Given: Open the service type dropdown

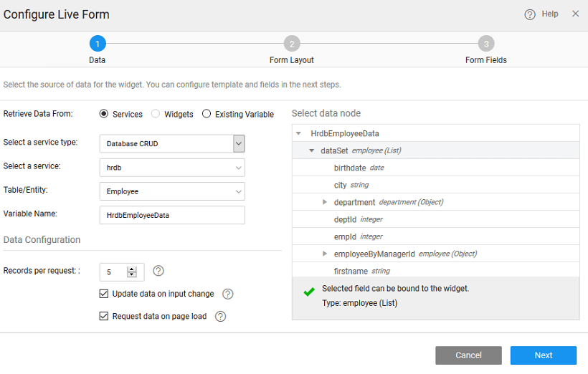Looking at the screenshot, I should (239, 144).
